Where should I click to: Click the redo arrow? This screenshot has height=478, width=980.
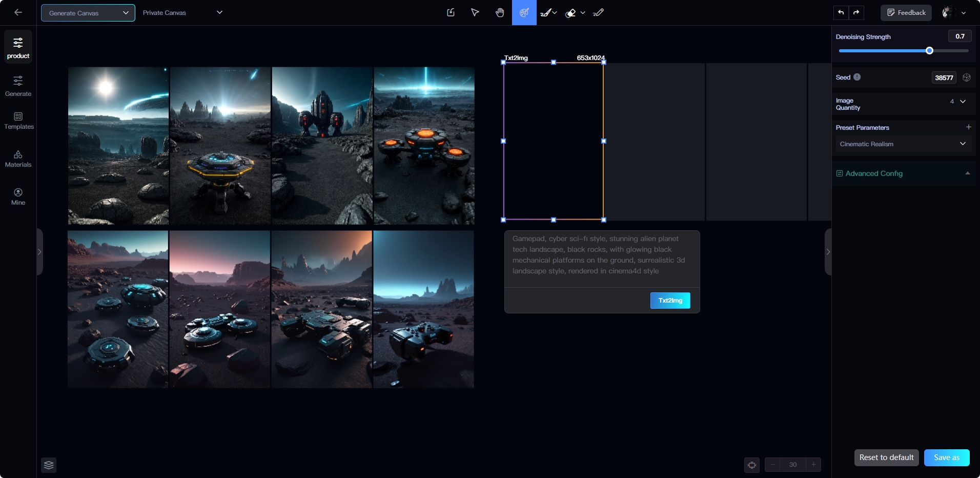(x=856, y=13)
